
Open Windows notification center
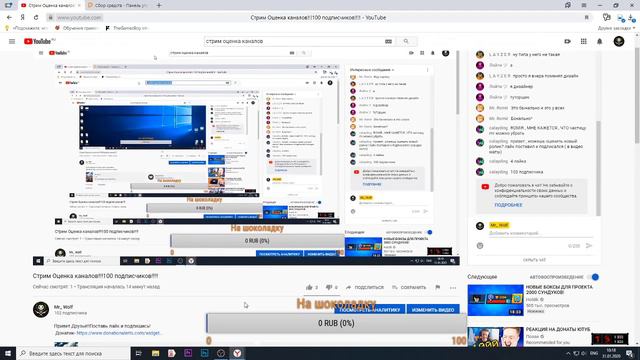630,353
